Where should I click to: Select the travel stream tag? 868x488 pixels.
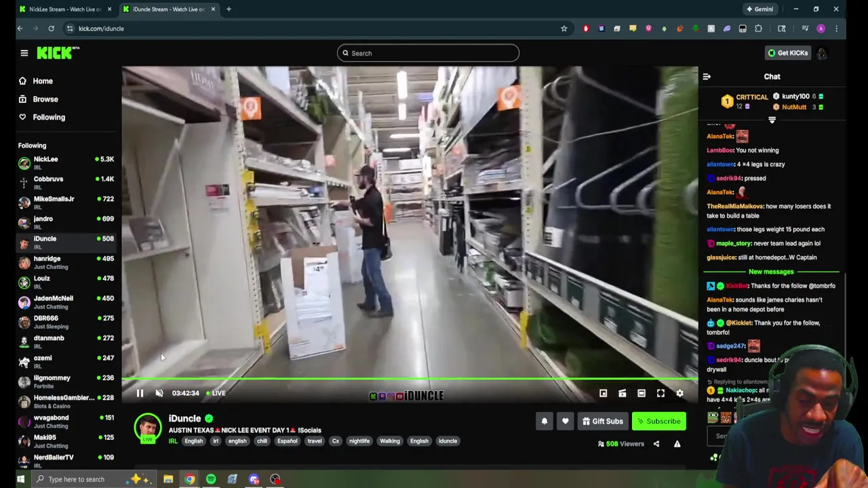coord(314,441)
